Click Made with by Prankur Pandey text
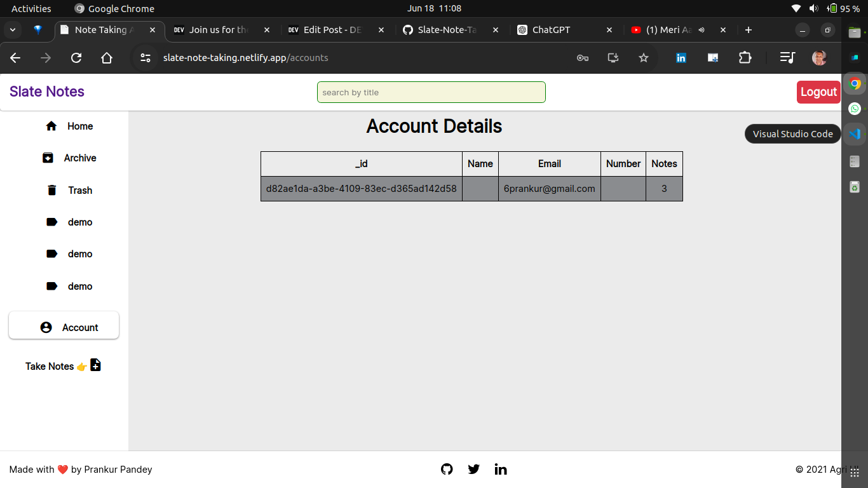Viewport: 868px width, 488px height. 81,470
